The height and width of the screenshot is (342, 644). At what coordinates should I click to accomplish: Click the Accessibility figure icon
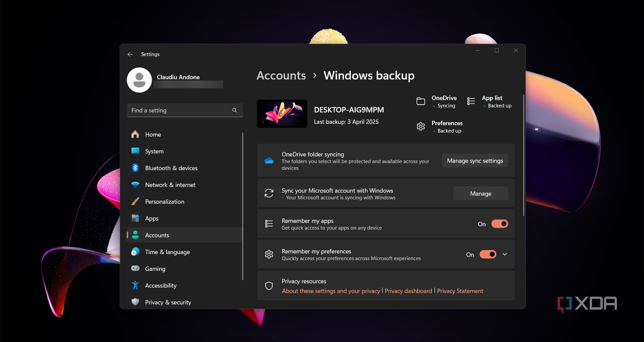[135, 285]
